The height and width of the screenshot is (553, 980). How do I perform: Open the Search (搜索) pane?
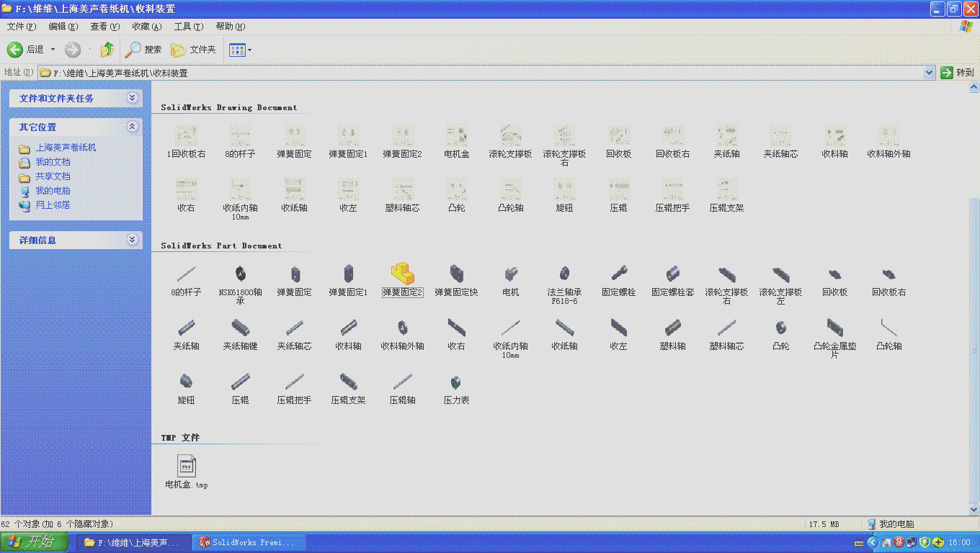click(143, 50)
